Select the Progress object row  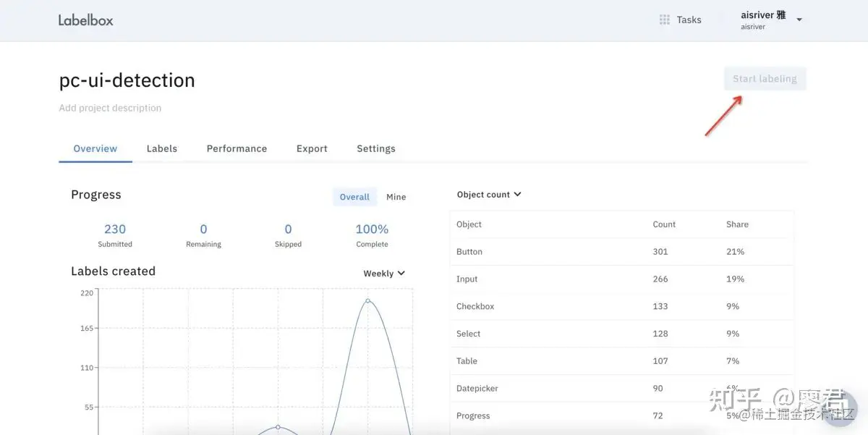point(621,416)
